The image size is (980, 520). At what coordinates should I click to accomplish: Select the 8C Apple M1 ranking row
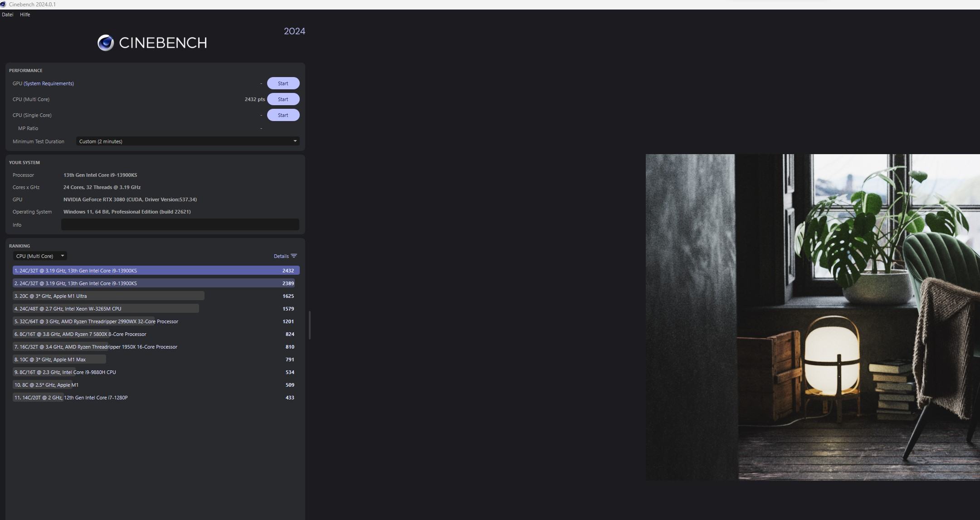coord(156,385)
